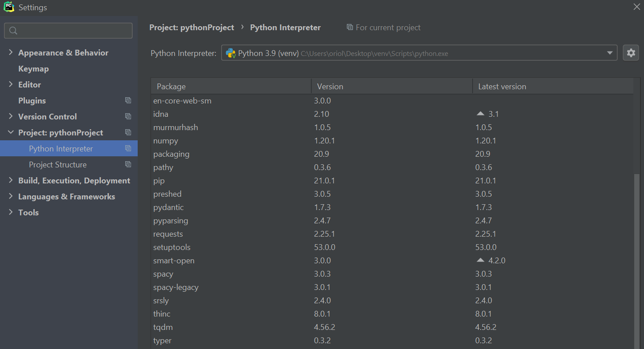Select the spacy-legacy package row
The image size is (644, 349).
click(x=392, y=287)
